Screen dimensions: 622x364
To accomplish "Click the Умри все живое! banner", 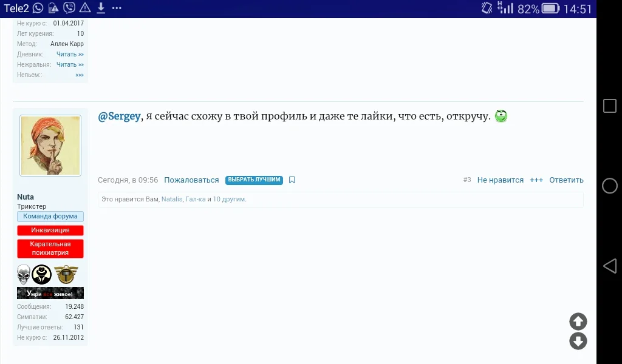I will click(50, 292).
